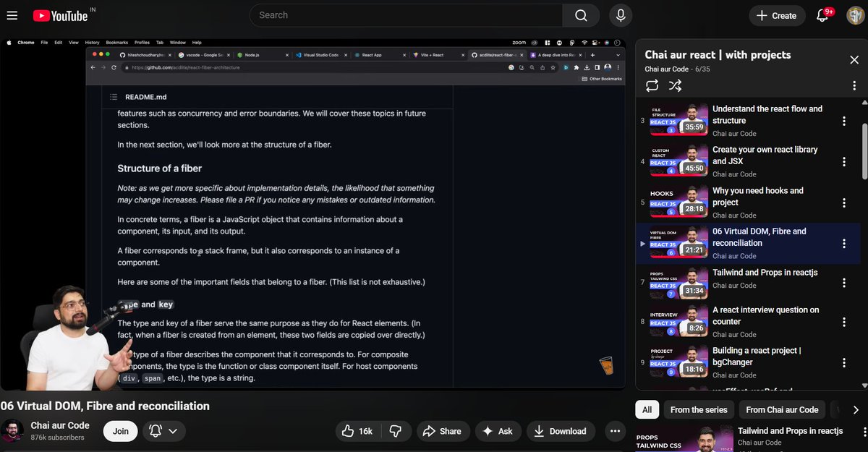Click the video player to pause
The width and height of the screenshot is (868, 452).
pyautogui.click(x=312, y=213)
